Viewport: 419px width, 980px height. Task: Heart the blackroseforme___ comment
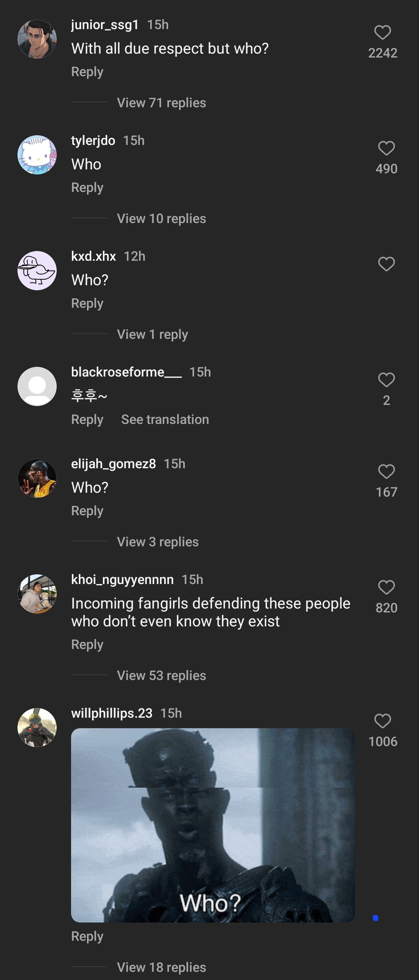(386, 380)
